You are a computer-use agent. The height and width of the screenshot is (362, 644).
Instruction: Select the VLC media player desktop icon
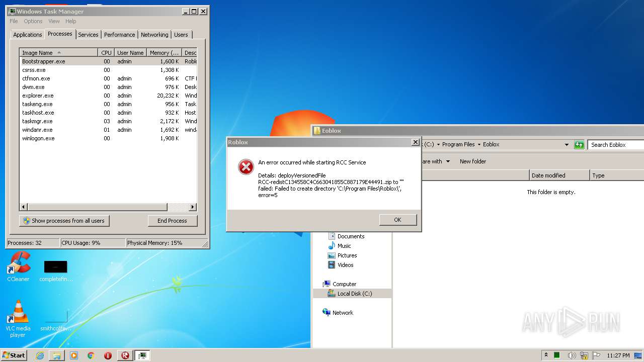coord(18,319)
